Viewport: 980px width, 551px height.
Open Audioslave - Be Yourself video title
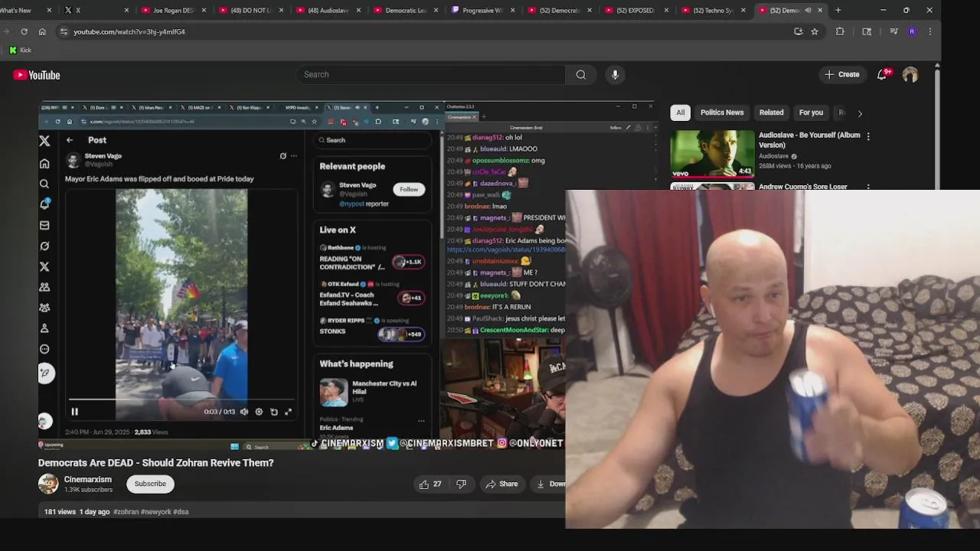[x=809, y=140]
